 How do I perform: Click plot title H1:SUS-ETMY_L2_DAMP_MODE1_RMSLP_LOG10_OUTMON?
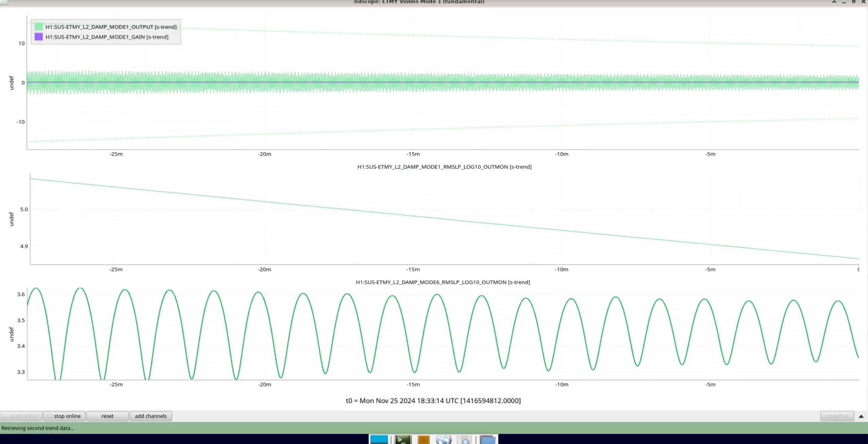pos(444,167)
